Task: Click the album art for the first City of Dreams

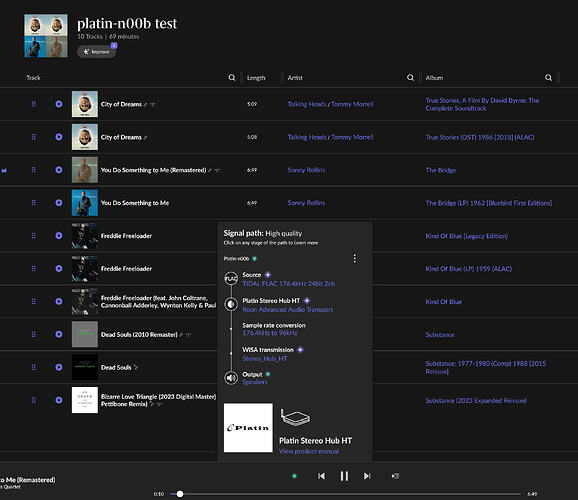Action: pos(85,104)
